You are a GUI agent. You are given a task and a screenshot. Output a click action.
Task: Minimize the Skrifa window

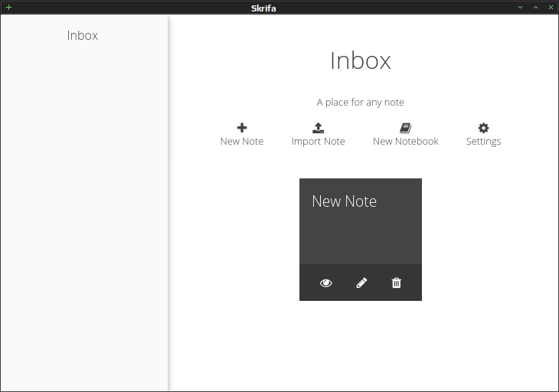click(x=520, y=7)
